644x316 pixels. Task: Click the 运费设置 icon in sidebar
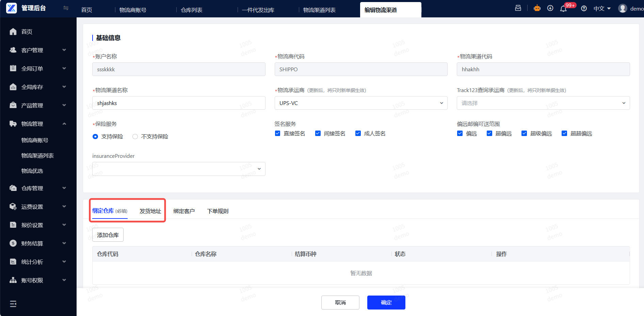click(13, 207)
